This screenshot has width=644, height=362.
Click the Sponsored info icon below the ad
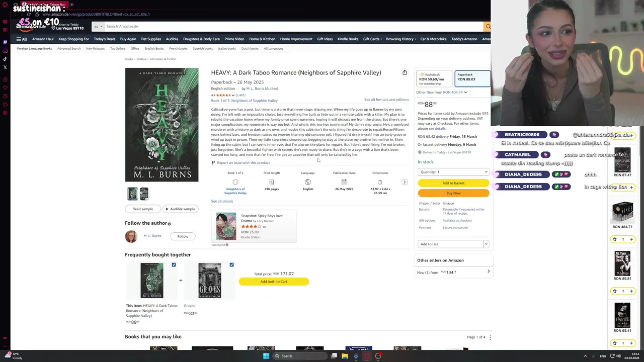coord(227,245)
